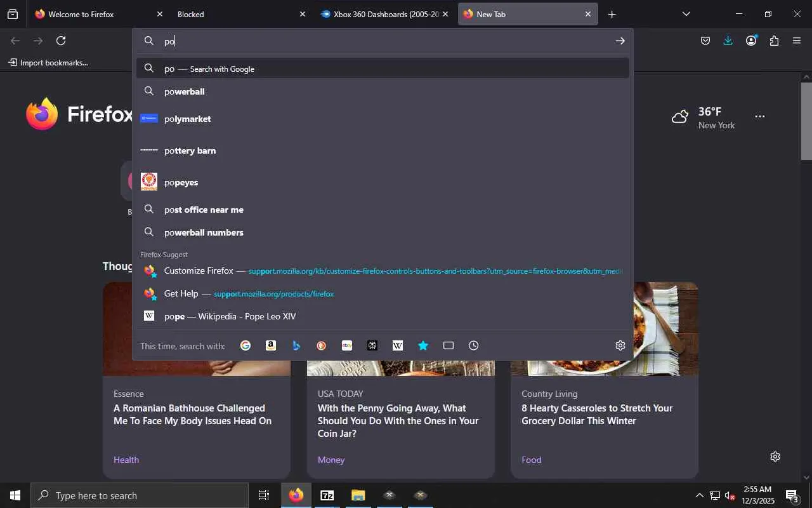The height and width of the screenshot is (508, 812).
Task: Open 7-Zip from the taskbar
Action: 327,495
